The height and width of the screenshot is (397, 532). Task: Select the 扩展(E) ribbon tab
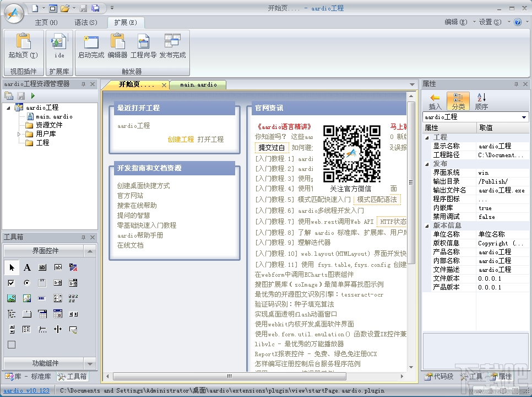tap(126, 23)
